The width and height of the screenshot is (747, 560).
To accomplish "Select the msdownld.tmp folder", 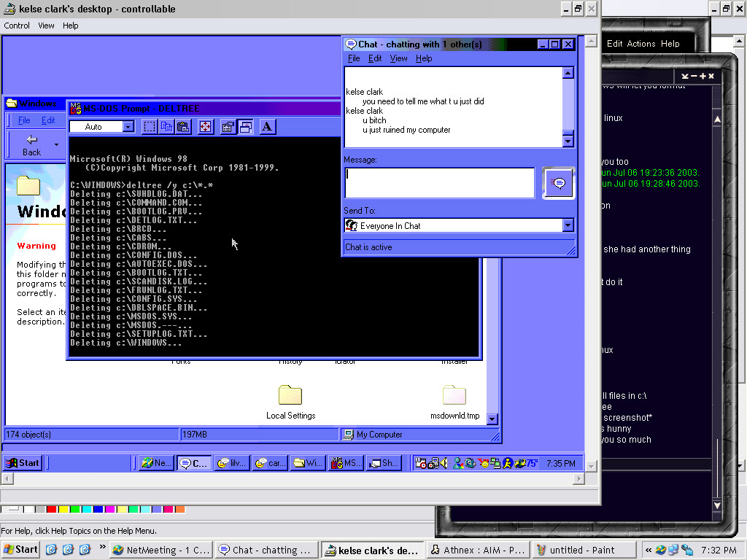I will click(x=454, y=402).
